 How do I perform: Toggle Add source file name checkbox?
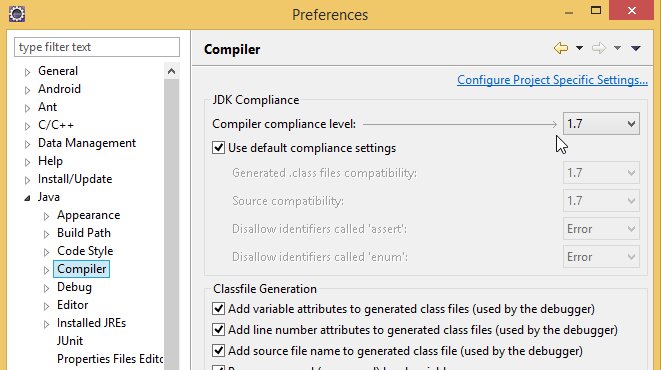218,351
